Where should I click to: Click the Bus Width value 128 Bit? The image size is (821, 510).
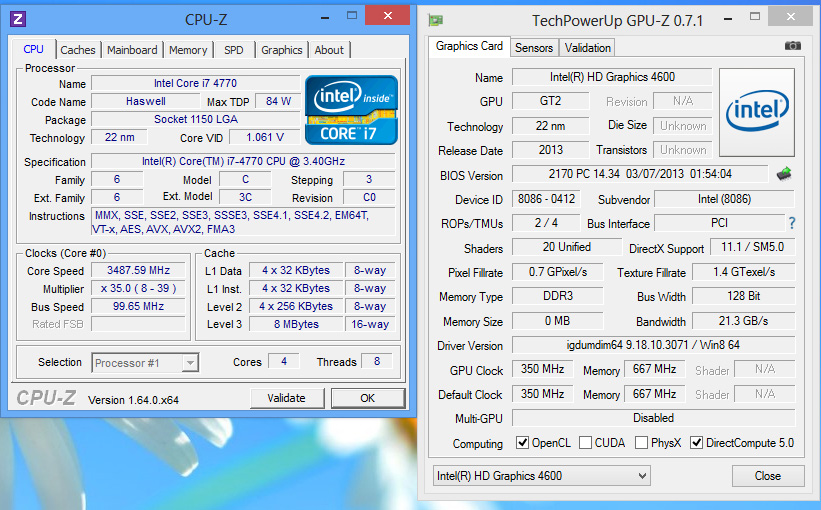pos(744,296)
